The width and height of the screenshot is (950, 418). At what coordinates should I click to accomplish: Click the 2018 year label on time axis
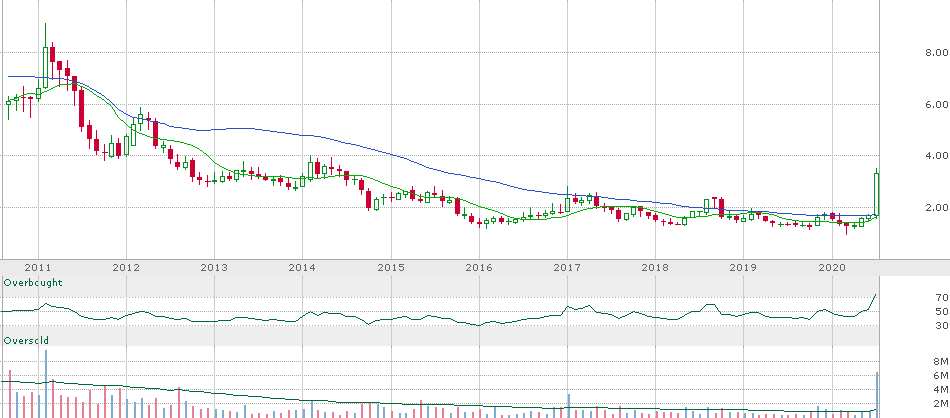pyautogui.click(x=656, y=267)
